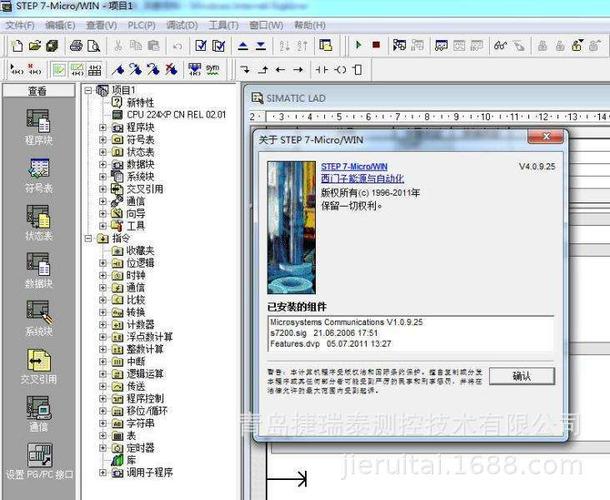Expand the 位逻辑 instruction folder
The height and width of the screenshot is (500, 610).
click(x=103, y=263)
